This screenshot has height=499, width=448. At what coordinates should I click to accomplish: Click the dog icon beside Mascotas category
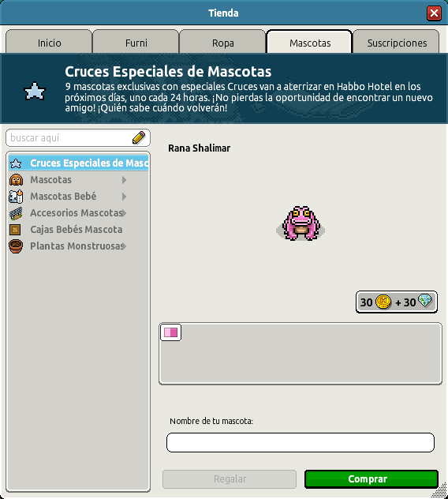[x=16, y=180]
